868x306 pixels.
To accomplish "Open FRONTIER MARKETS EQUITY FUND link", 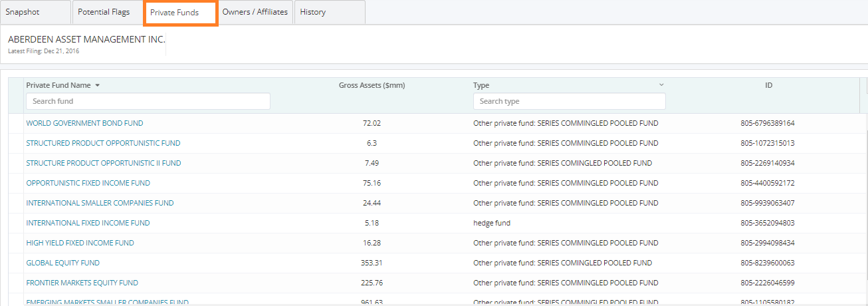I will tap(82, 283).
